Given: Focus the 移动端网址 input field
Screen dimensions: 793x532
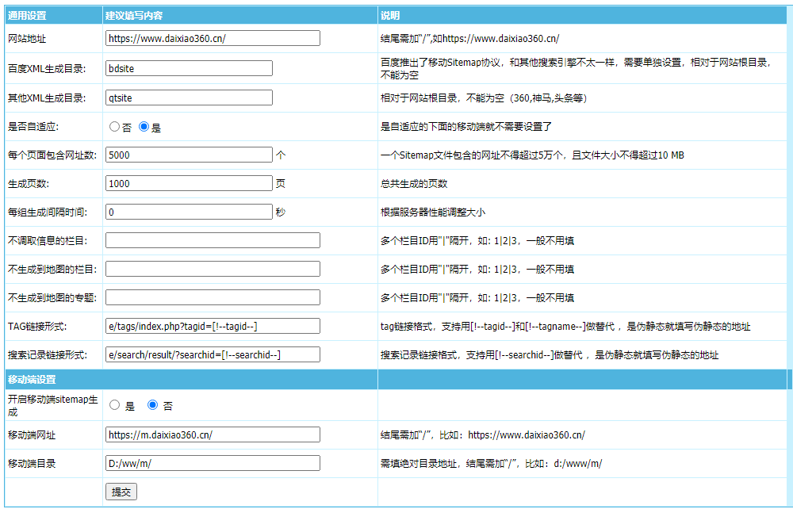Looking at the screenshot, I should 213,434.
